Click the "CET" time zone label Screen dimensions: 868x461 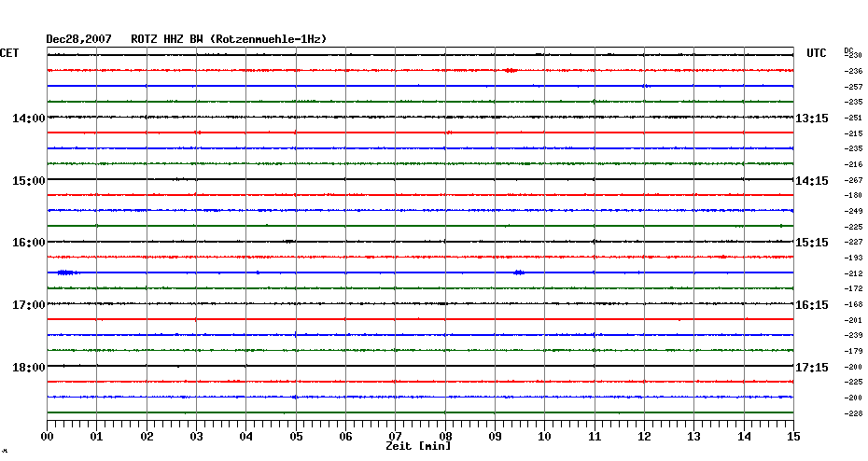pyautogui.click(x=9, y=53)
